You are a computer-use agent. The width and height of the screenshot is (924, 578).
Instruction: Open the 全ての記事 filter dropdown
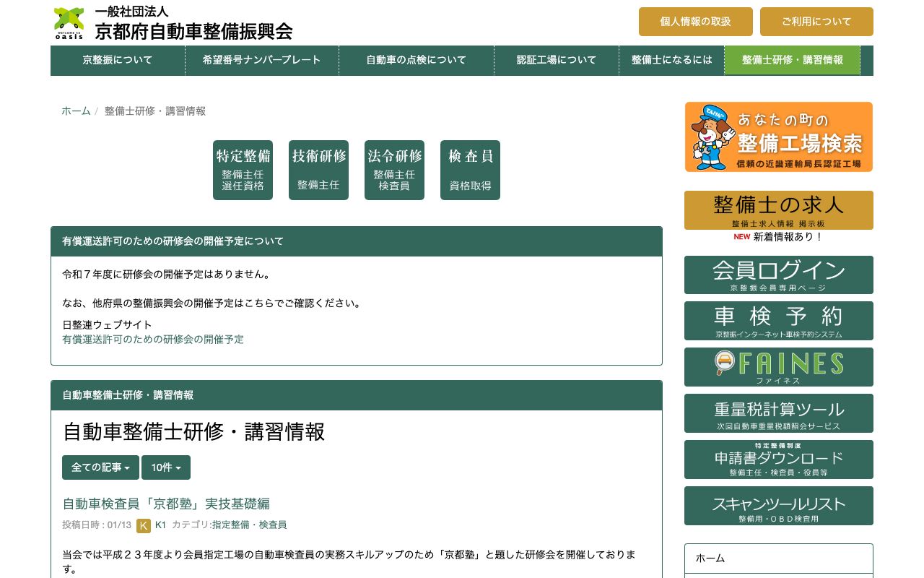click(x=100, y=467)
